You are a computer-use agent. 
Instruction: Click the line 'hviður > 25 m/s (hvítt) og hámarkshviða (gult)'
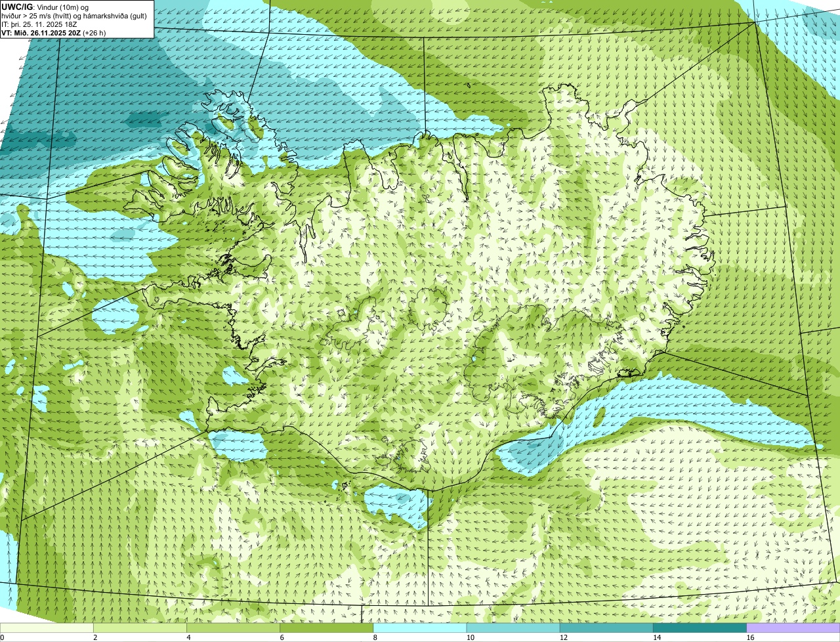[74, 15]
